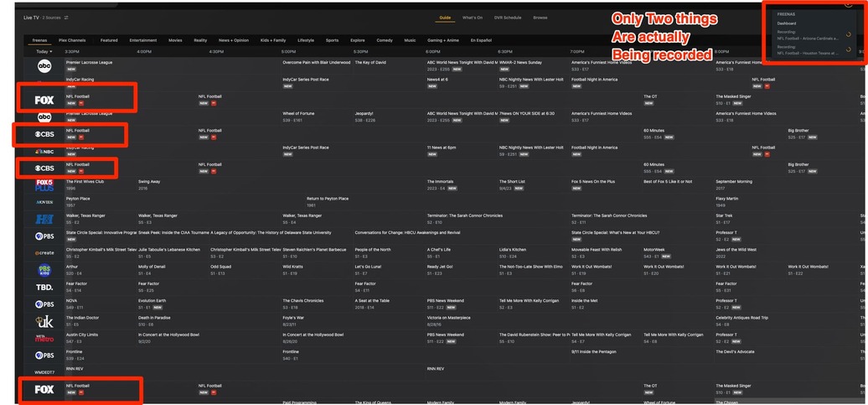Click red record badge on NFL Football, News4 row
Screen dimensions: 868x405
(x=767, y=86)
